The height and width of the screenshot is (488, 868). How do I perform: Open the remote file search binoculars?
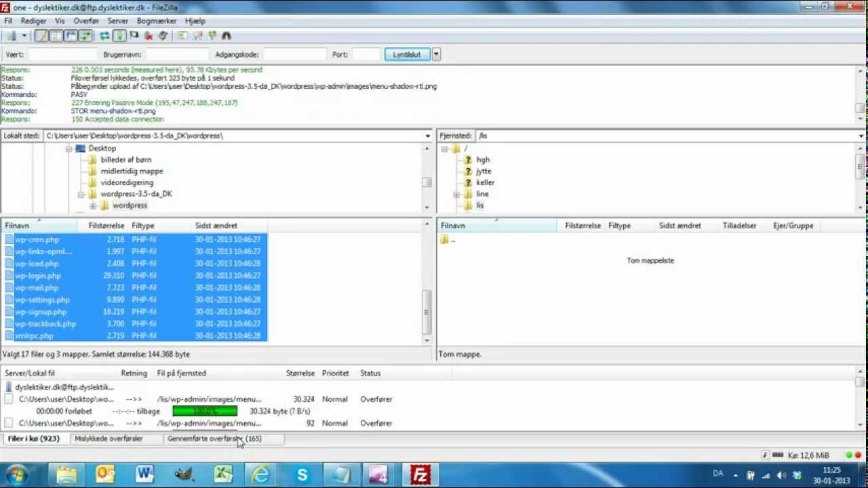[x=226, y=36]
